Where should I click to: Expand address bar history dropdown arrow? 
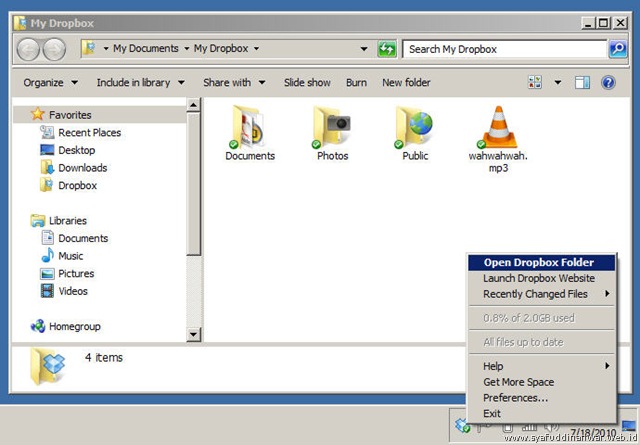point(363,49)
